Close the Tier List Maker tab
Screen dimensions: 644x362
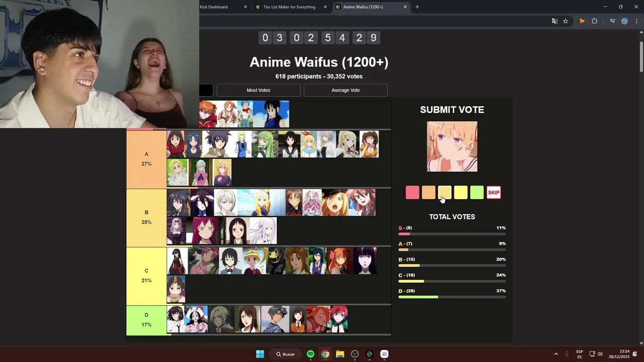pyautogui.click(x=326, y=7)
